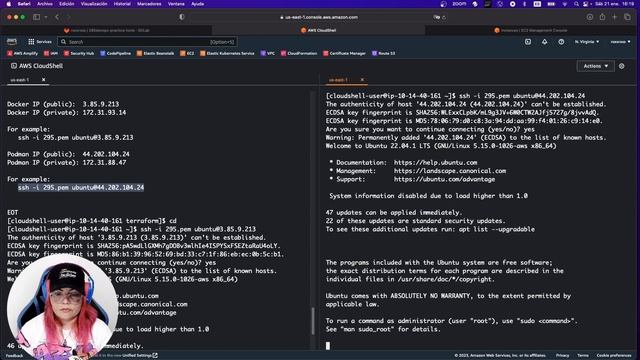Click 'Podman IP (private): 172.31.88.47' line
Image resolution: width=640 pixels, height=360 pixels.
coord(67,162)
